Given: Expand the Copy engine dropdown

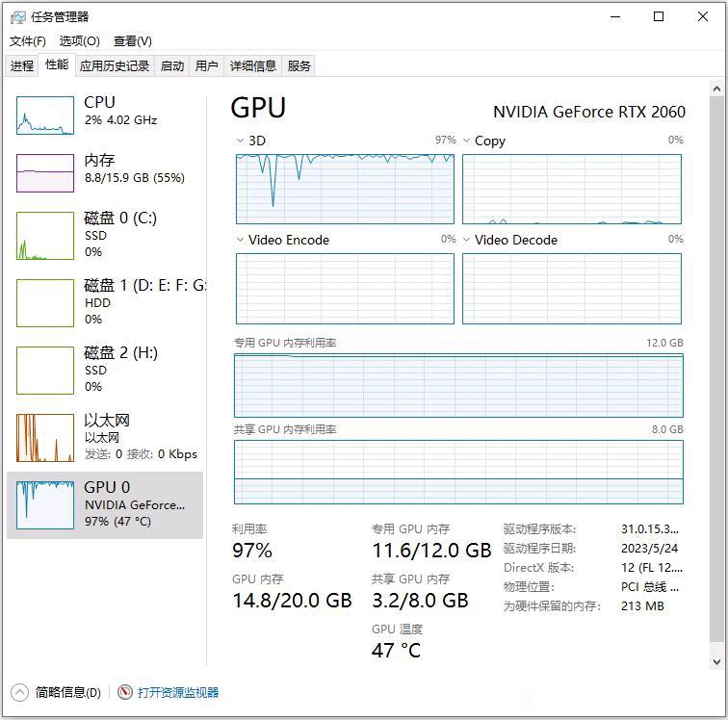Looking at the screenshot, I should tap(467, 141).
